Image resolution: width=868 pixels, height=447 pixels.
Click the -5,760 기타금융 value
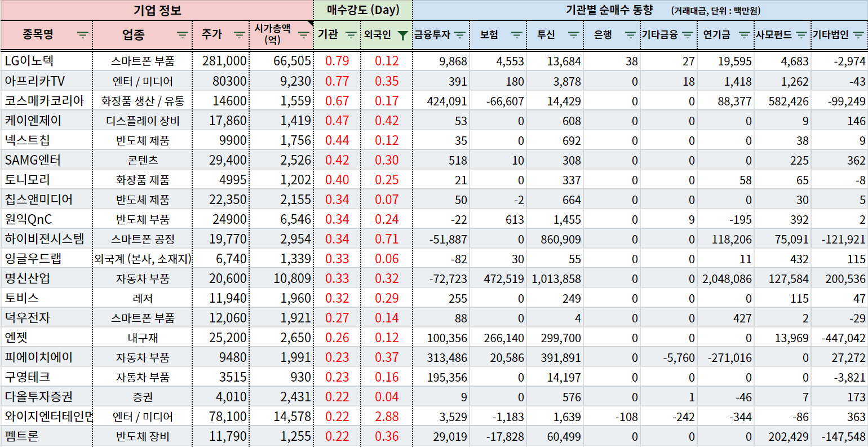(x=669, y=357)
